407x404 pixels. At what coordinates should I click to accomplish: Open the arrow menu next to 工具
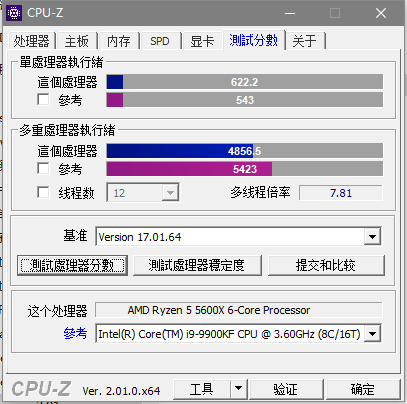238,389
